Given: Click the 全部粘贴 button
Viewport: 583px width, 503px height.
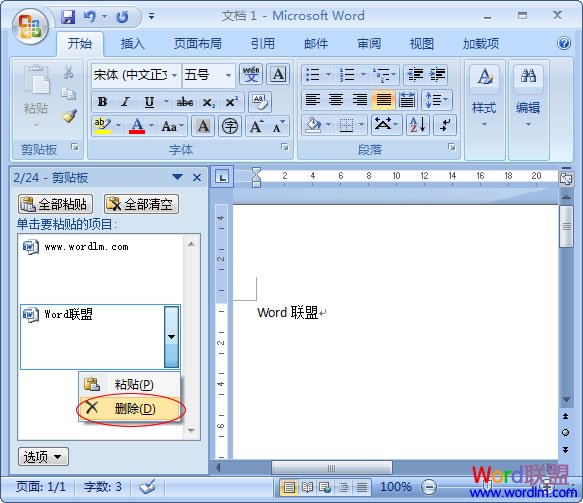Looking at the screenshot, I should coord(55,204).
